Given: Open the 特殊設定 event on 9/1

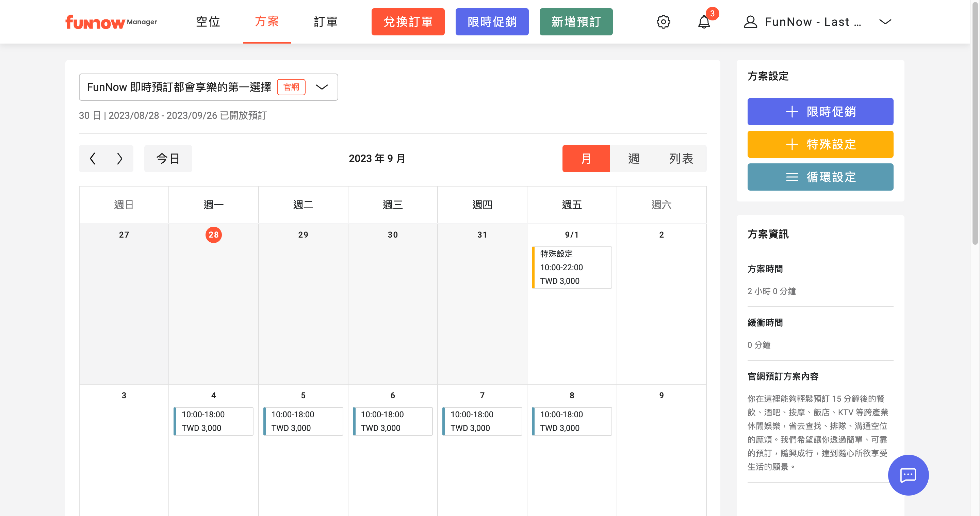Looking at the screenshot, I should 571,267.
